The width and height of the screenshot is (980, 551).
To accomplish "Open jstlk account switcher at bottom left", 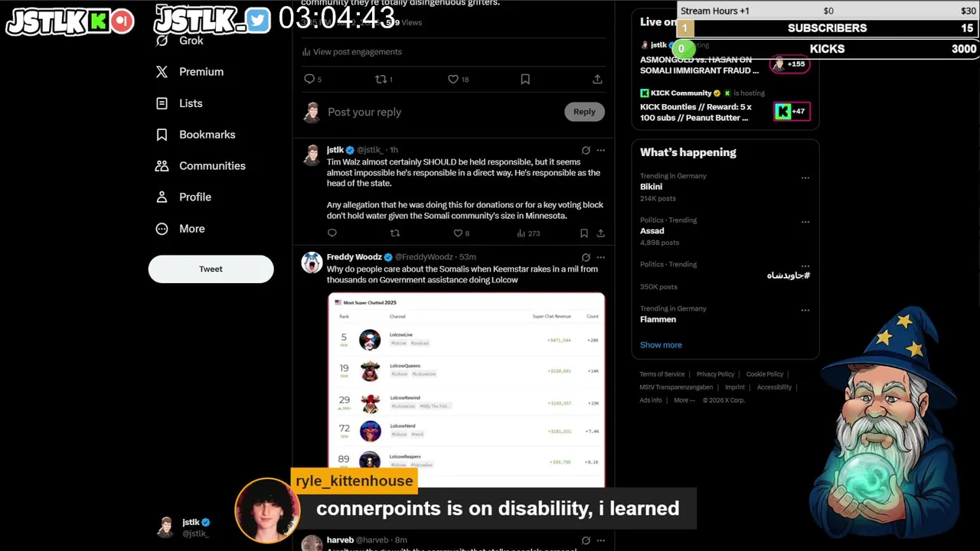I will pyautogui.click(x=185, y=527).
